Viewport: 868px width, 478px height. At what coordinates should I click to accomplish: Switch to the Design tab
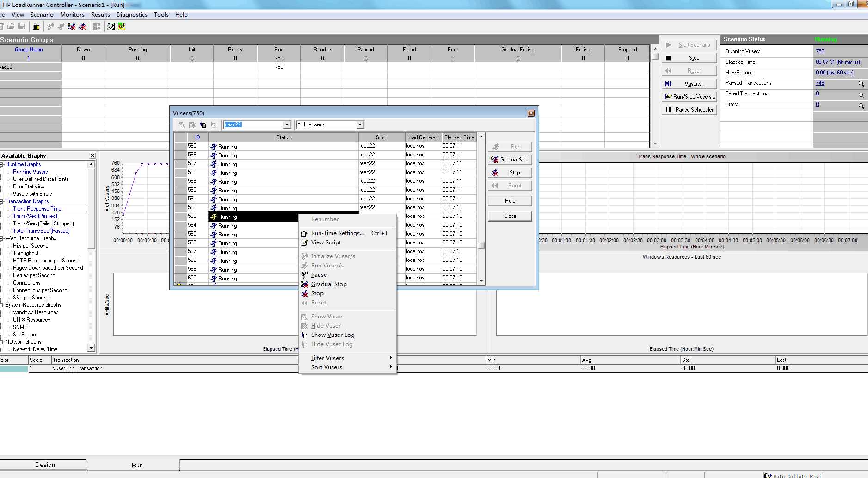tap(44, 465)
